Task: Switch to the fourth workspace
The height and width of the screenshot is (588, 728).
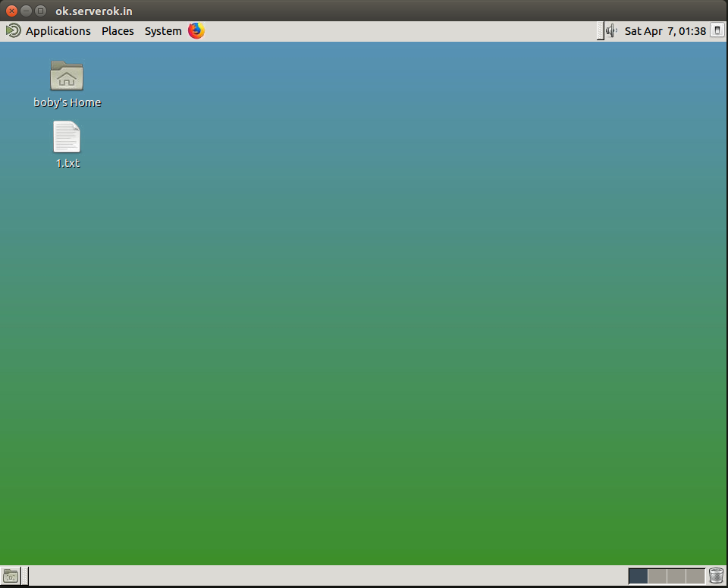Action: coord(695,576)
